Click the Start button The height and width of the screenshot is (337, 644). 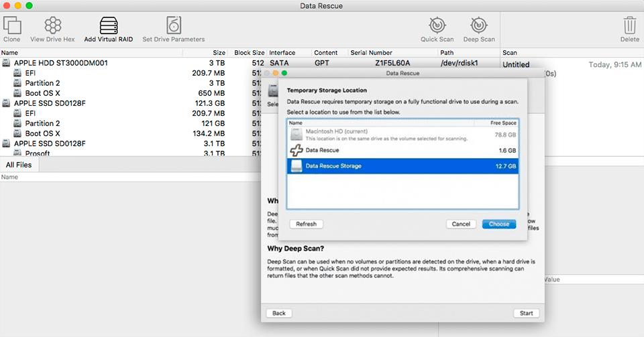pos(526,314)
